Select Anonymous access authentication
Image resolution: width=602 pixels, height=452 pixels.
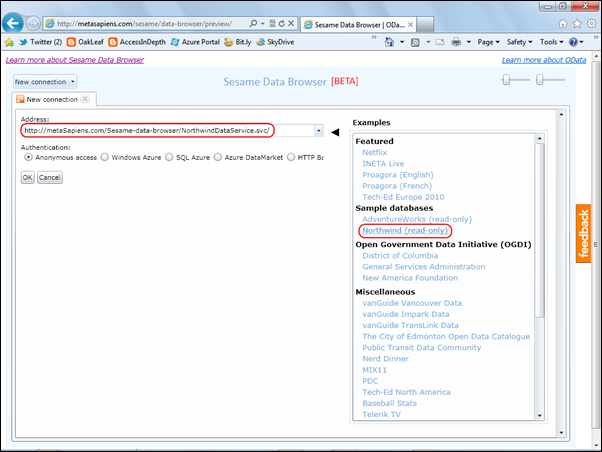click(28, 157)
